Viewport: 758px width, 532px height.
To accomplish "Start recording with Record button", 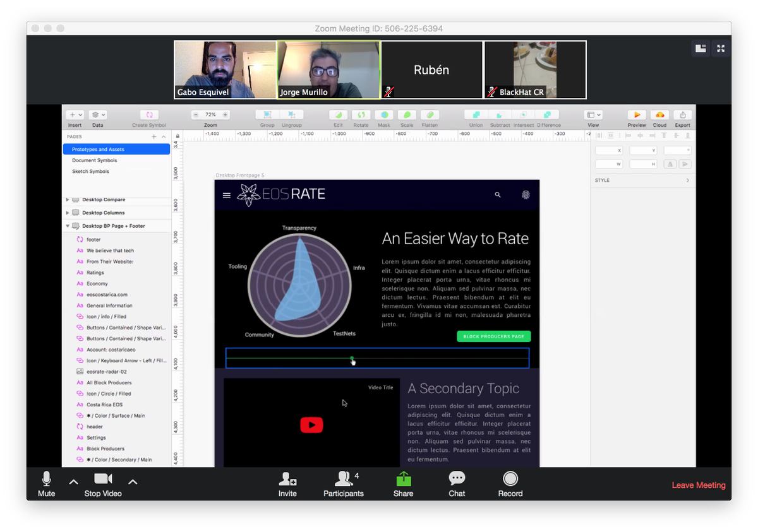I will click(x=510, y=484).
